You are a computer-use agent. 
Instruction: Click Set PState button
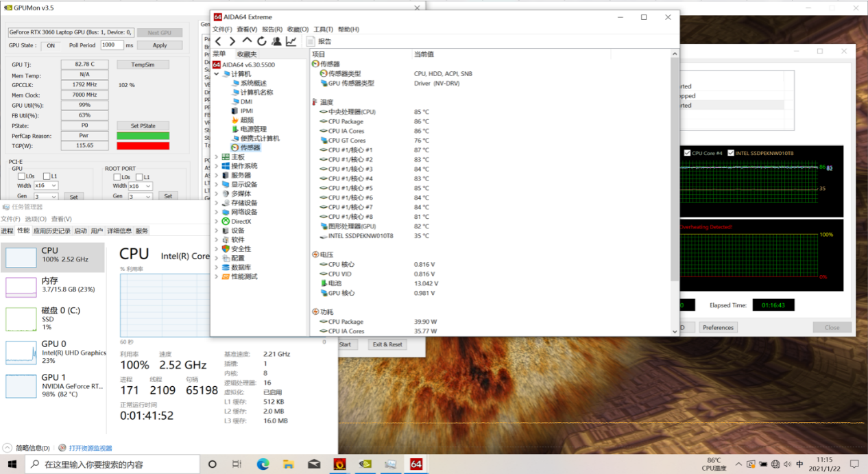coord(142,126)
